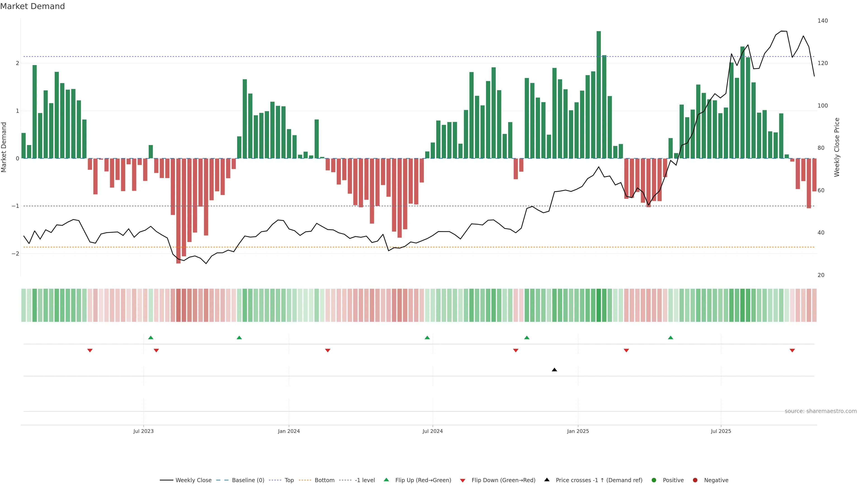Viewport: 868px width, 488px height.
Task: Click the rightmost green flip-up marker on chart
Action: click(x=670, y=338)
